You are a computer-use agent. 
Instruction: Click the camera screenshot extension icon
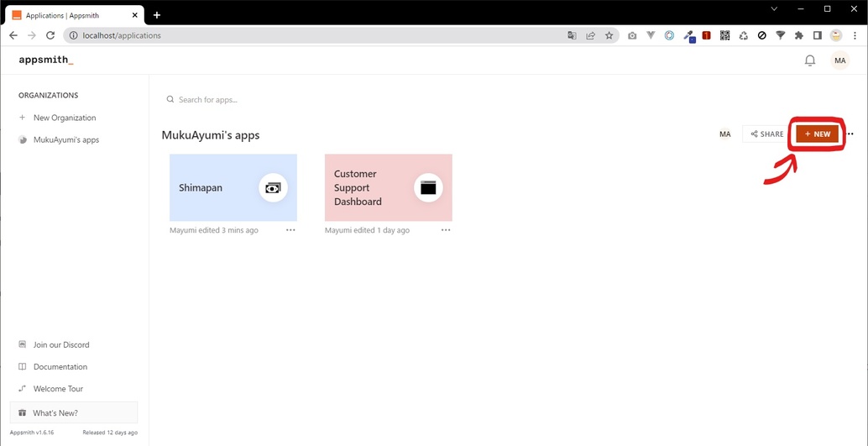tap(632, 35)
